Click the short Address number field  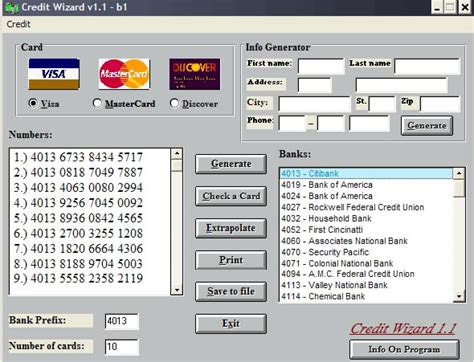tap(315, 85)
